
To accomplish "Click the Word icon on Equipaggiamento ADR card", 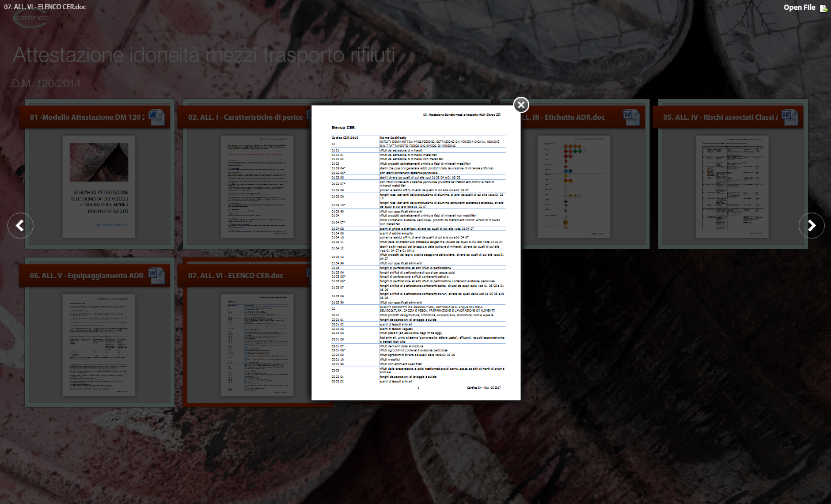I will tap(157, 275).
